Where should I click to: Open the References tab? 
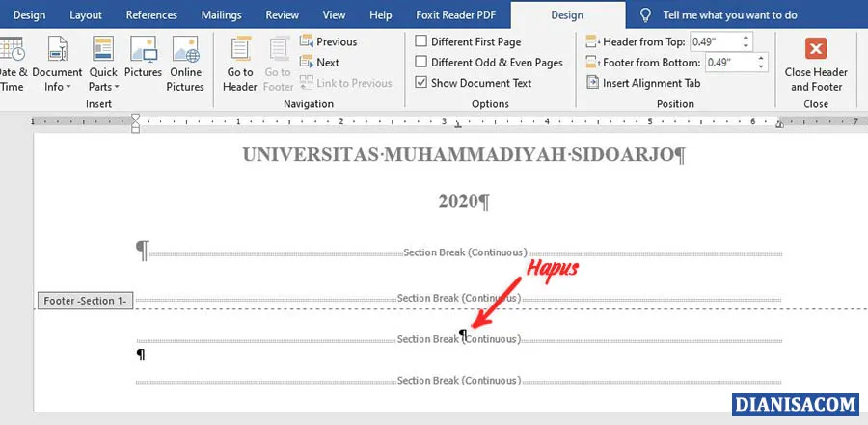click(151, 15)
